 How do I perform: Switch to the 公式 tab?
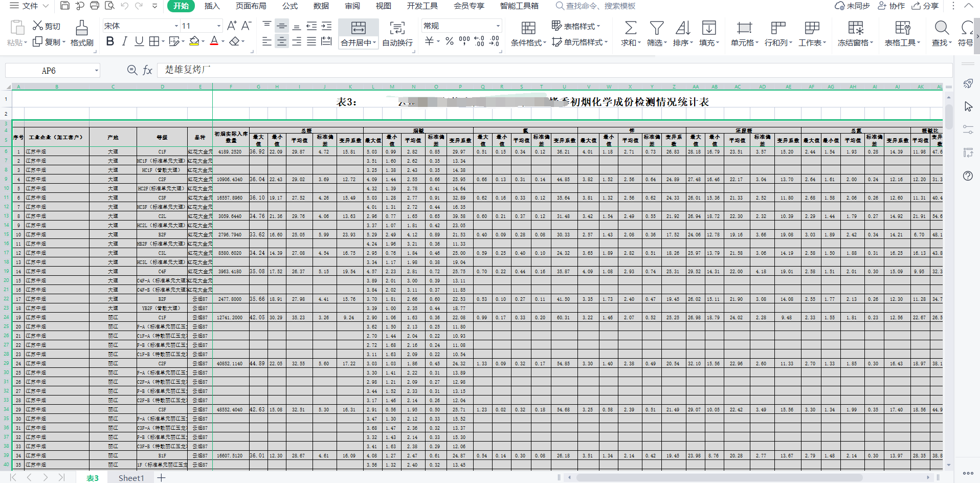[x=290, y=6]
